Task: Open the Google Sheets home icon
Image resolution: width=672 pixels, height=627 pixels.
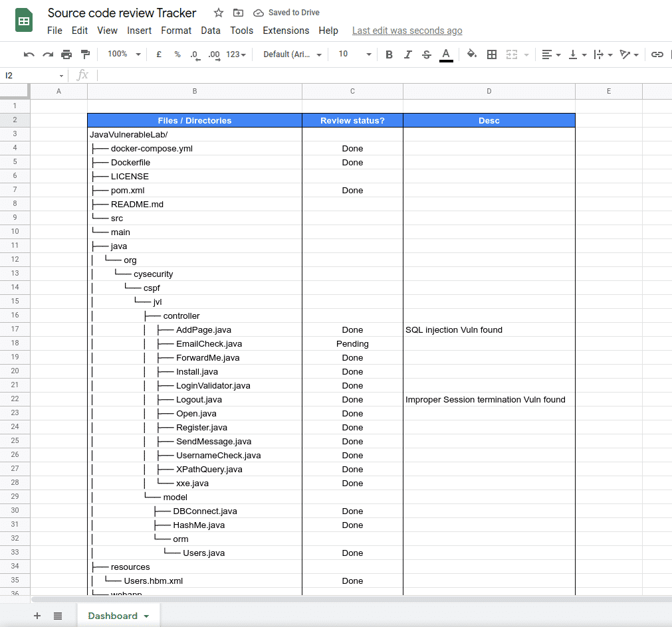Action: point(24,20)
